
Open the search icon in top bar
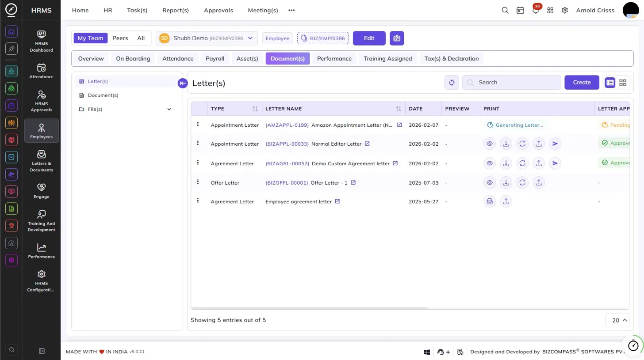pyautogui.click(x=505, y=10)
